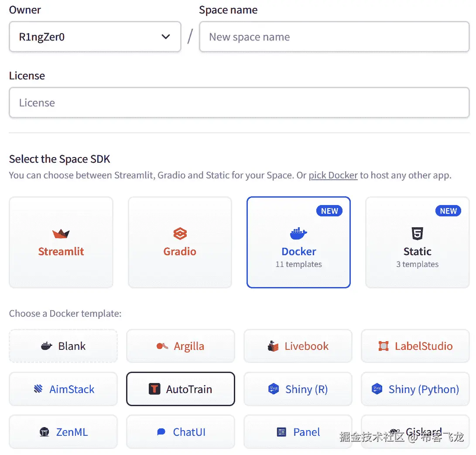
Task: Select the Shiny (R) template
Action: click(298, 389)
